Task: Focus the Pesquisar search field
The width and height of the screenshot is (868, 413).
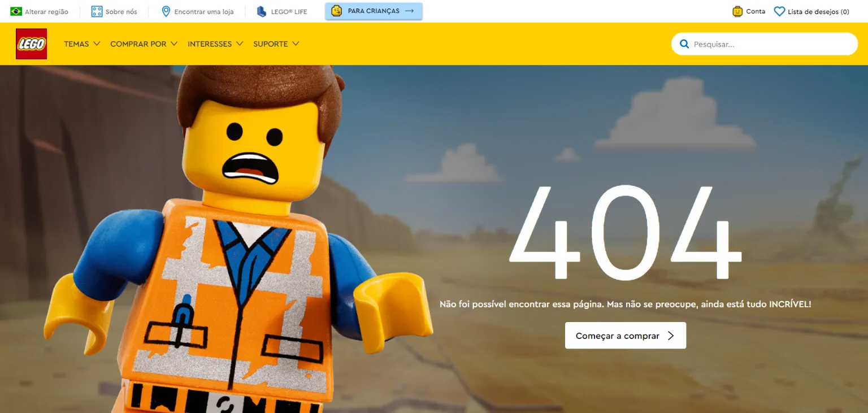Action: (765, 44)
